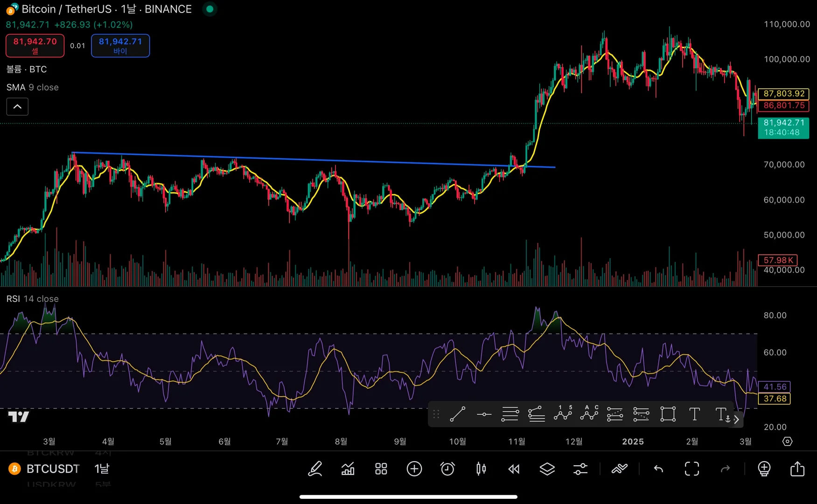Select the 볼륨 · BTC volume legend

[x=27, y=69]
